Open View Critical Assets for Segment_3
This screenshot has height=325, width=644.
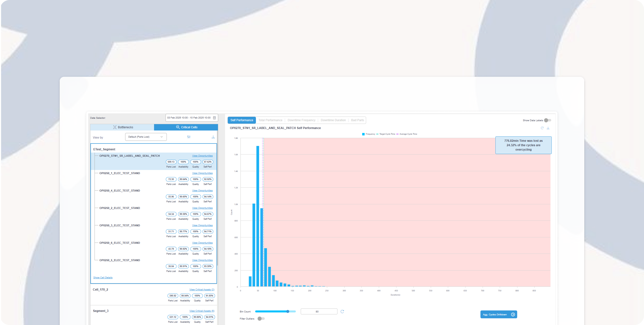(202, 311)
